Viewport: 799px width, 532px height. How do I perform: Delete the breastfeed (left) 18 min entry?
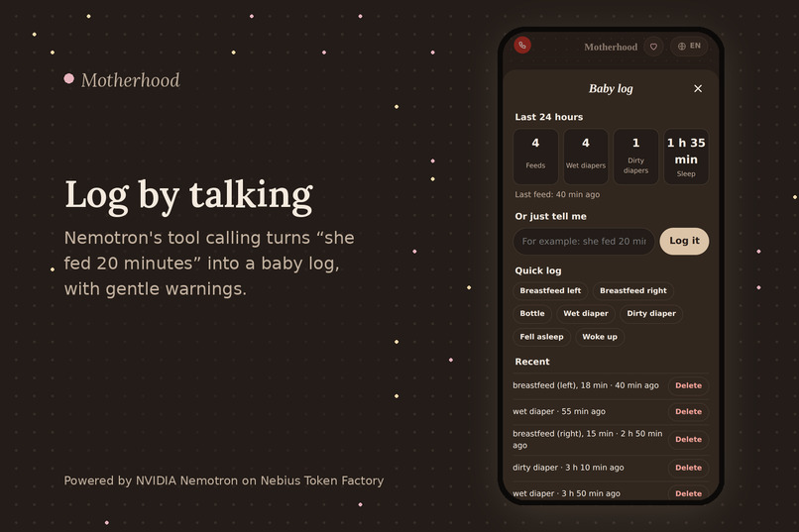pyautogui.click(x=688, y=386)
